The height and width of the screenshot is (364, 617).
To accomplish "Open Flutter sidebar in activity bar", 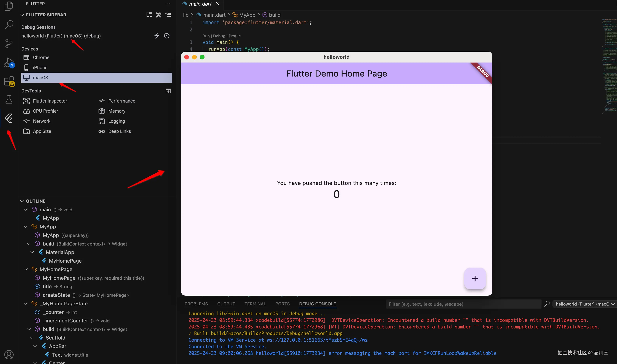I will click(9, 118).
